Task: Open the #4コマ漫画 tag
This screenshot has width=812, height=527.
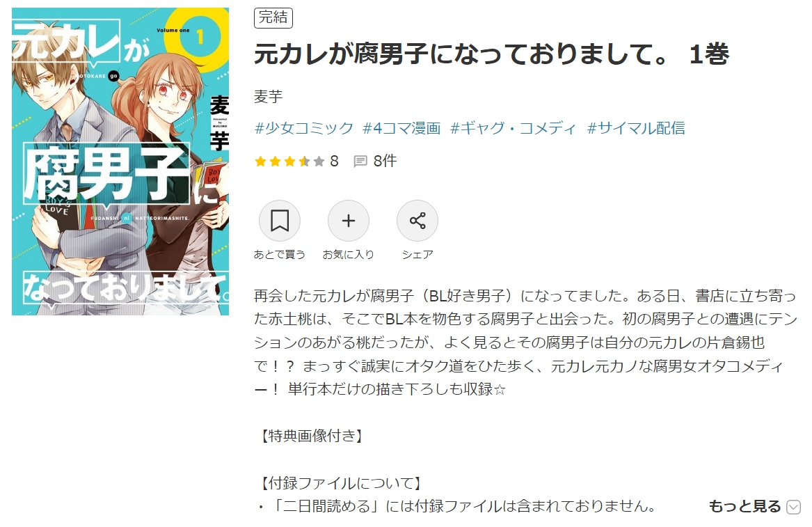Action: 402,128
